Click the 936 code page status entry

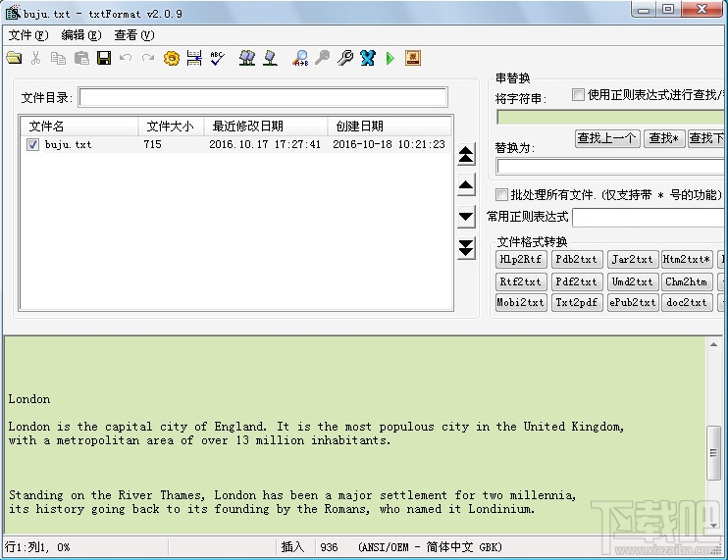[x=329, y=547]
